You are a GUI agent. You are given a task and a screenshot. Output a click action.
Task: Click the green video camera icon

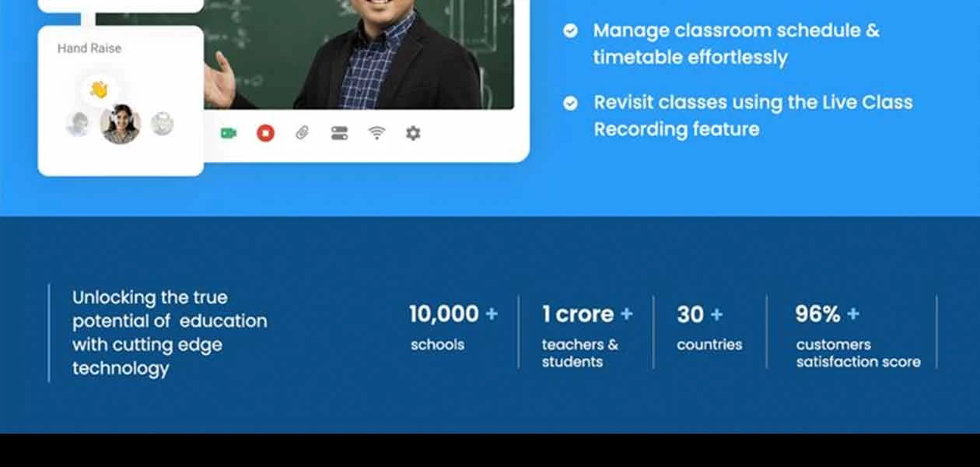click(228, 133)
